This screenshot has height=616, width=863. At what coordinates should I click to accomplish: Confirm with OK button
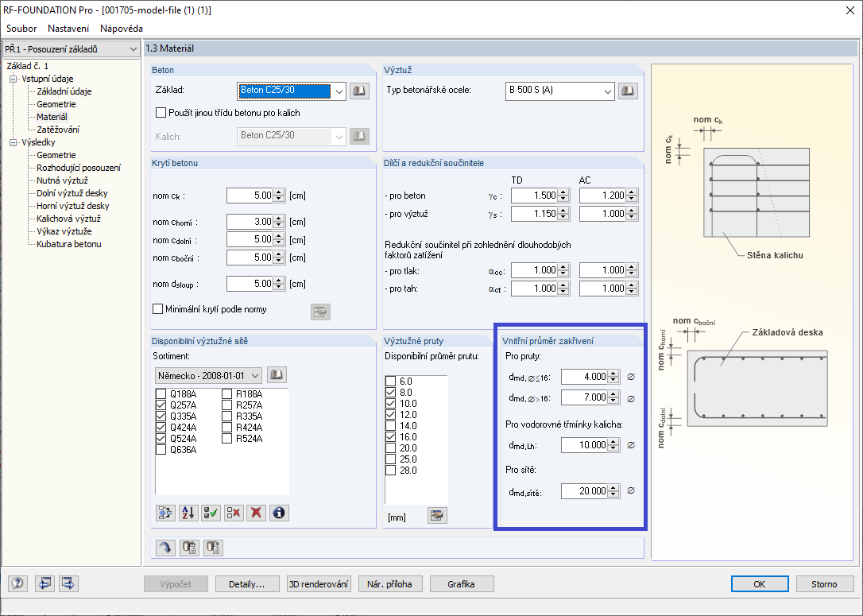coord(760,584)
